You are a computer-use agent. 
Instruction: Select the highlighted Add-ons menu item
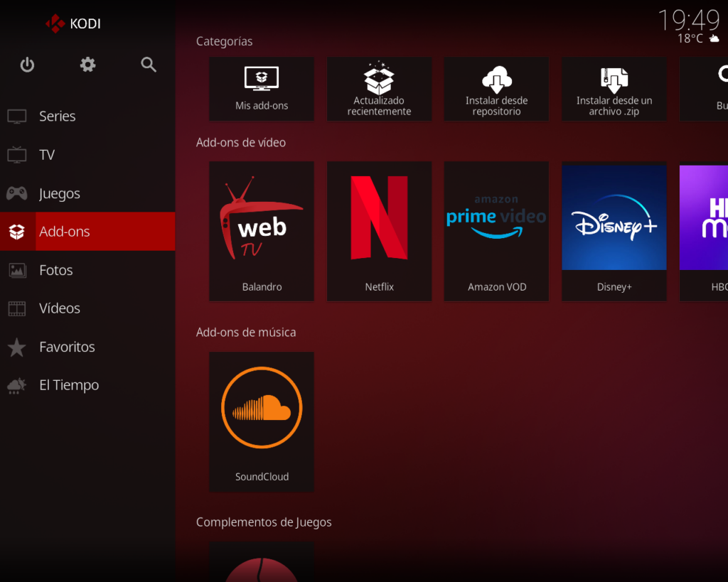point(64,232)
